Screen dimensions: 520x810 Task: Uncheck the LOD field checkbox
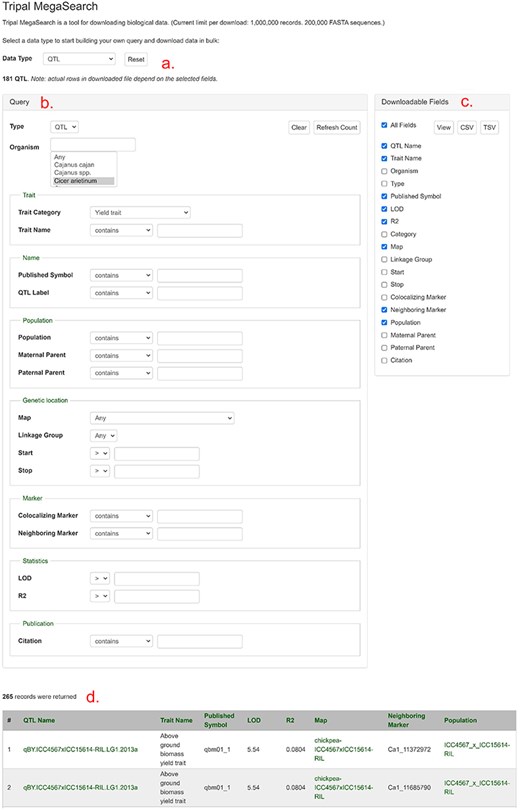384,209
